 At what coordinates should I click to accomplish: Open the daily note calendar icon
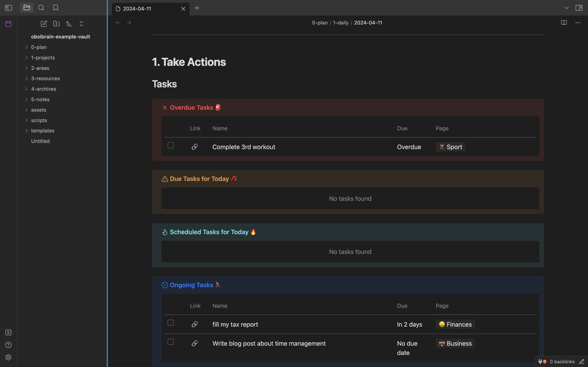8,24
